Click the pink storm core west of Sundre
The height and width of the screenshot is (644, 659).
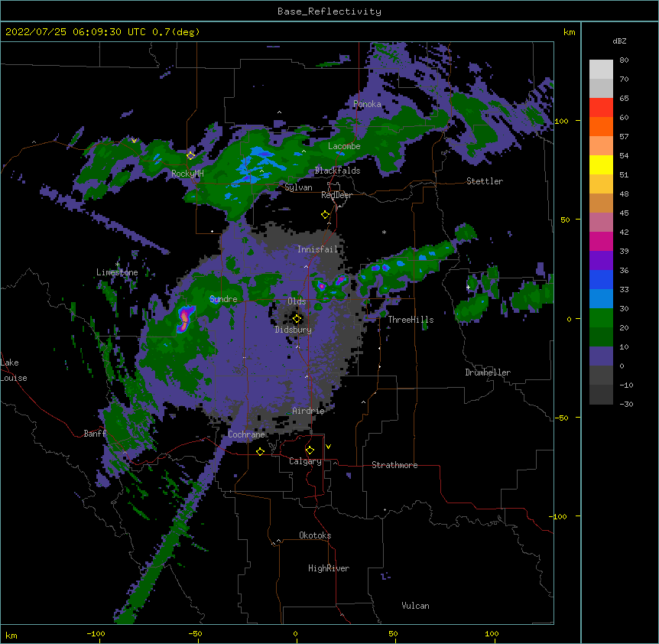pos(184,319)
